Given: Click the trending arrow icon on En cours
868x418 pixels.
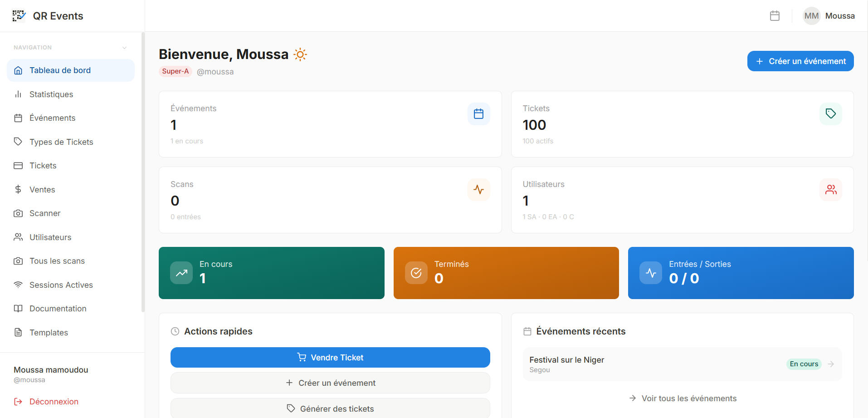Looking at the screenshot, I should (x=181, y=273).
